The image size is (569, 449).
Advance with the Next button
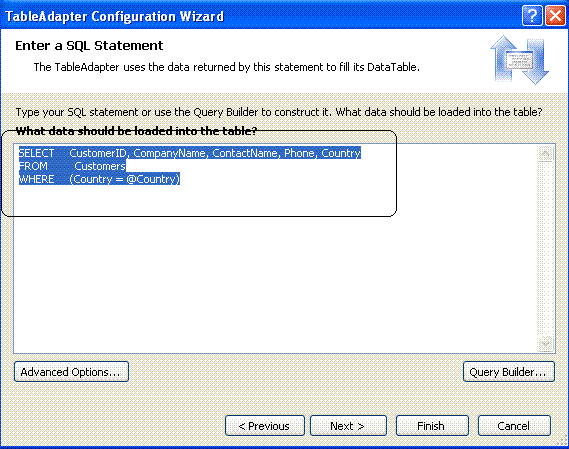[x=348, y=425]
